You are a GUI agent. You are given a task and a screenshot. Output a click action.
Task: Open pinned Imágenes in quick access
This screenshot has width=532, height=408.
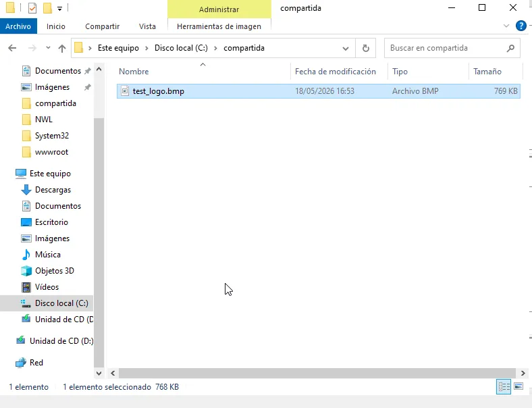pyautogui.click(x=52, y=87)
